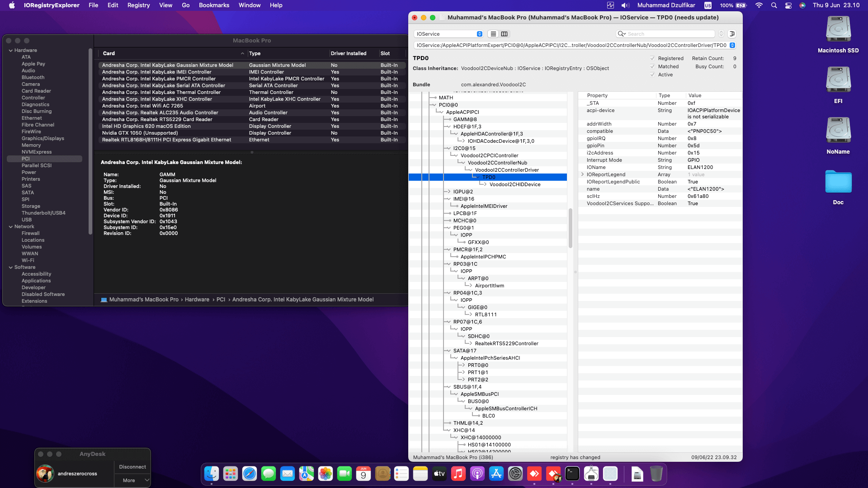This screenshot has width=868, height=488.
Task: Open the Help menu
Action: tap(276, 5)
